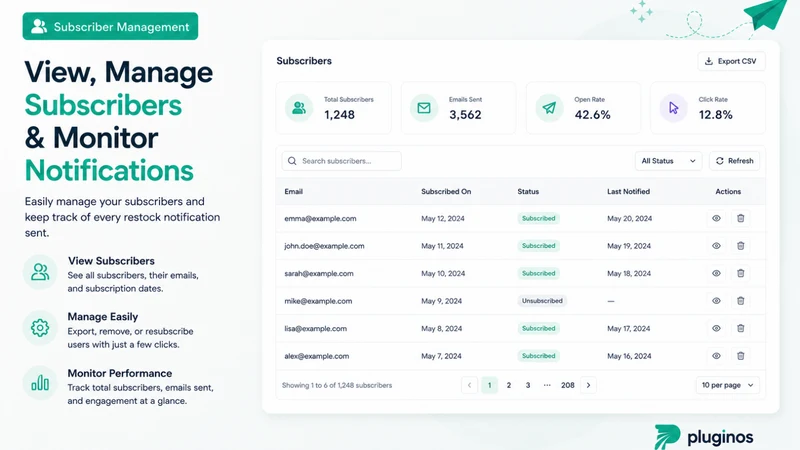Click the Refresh button
The height and width of the screenshot is (450, 800).
[734, 161]
